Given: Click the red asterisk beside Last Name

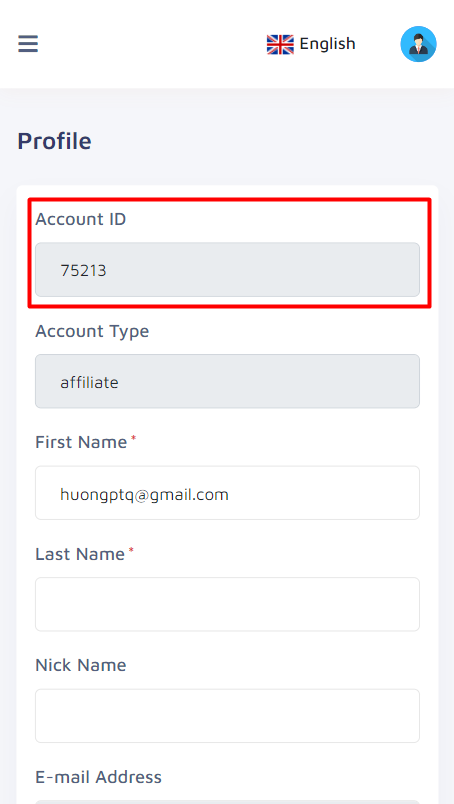Looking at the screenshot, I should pyautogui.click(x=131, y=550).
